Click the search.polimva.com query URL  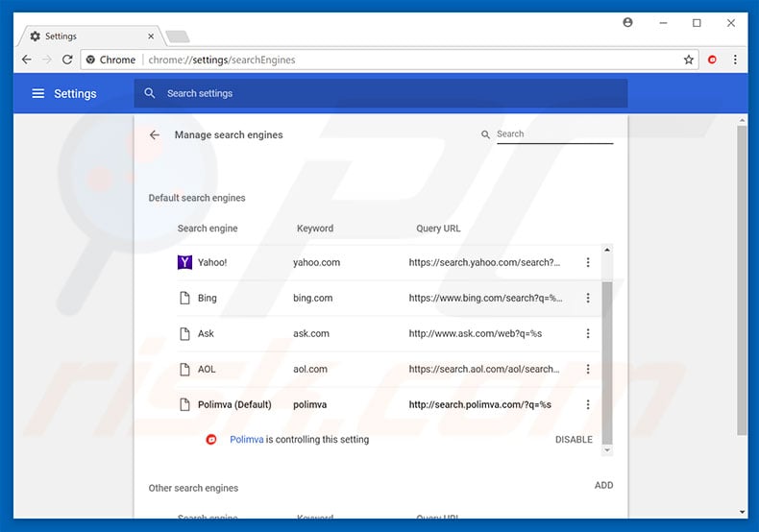(x=479, y=404)
